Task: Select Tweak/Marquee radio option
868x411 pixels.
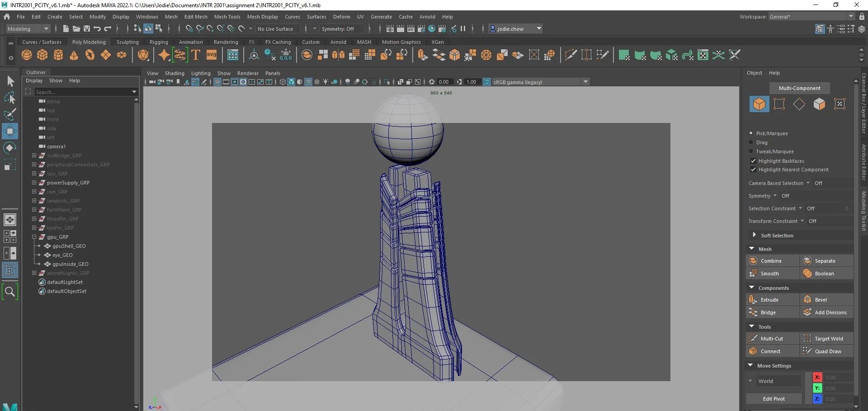Action: [751, 151]
